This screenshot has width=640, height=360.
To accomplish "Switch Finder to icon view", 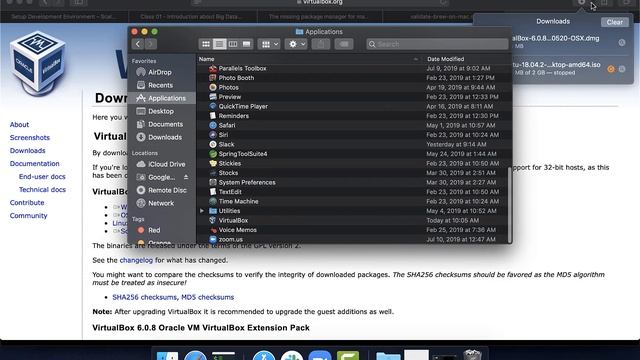I will 206,44.
